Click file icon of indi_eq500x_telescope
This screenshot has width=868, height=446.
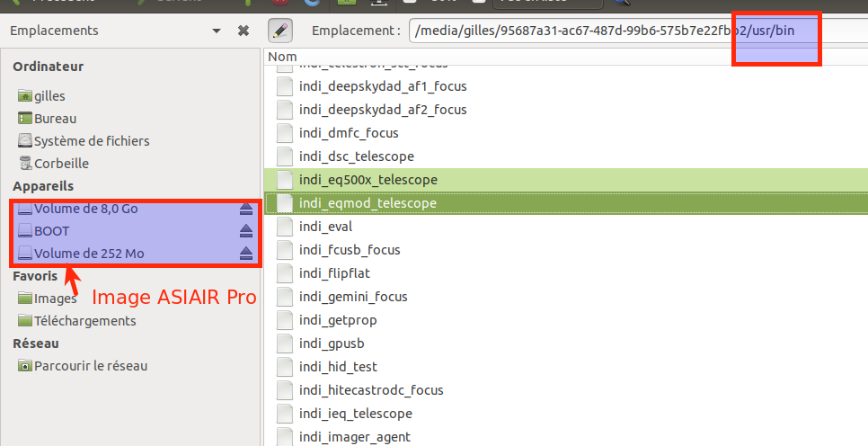[x=285, y=180]
